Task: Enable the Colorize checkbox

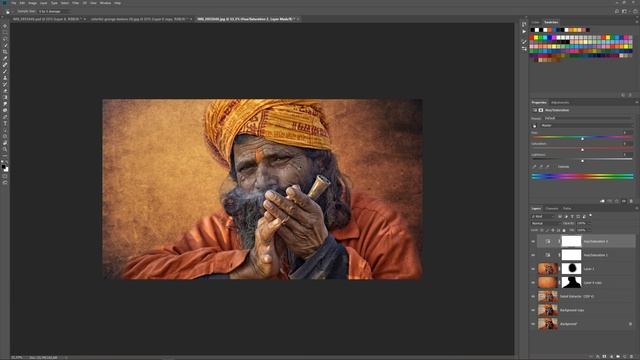Action: [x=554, y=167]
